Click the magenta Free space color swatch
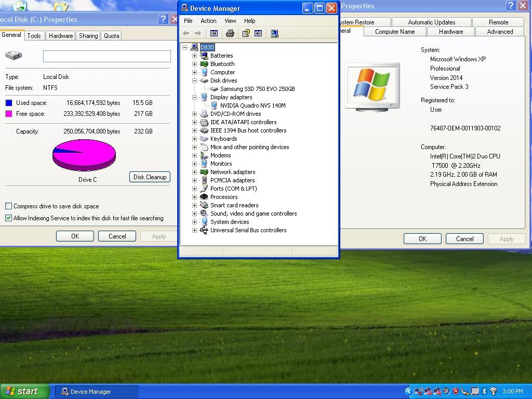532x399 pixels. click(x=9, y=114)
